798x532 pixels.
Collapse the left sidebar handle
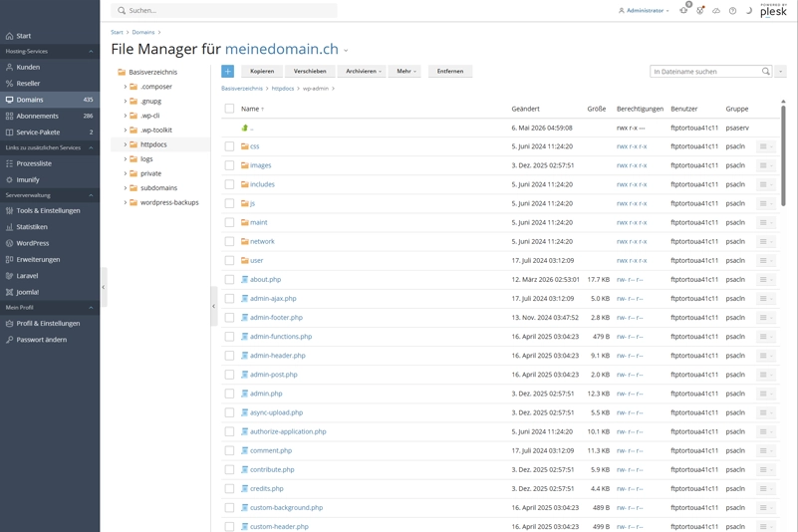pos(104,287)
